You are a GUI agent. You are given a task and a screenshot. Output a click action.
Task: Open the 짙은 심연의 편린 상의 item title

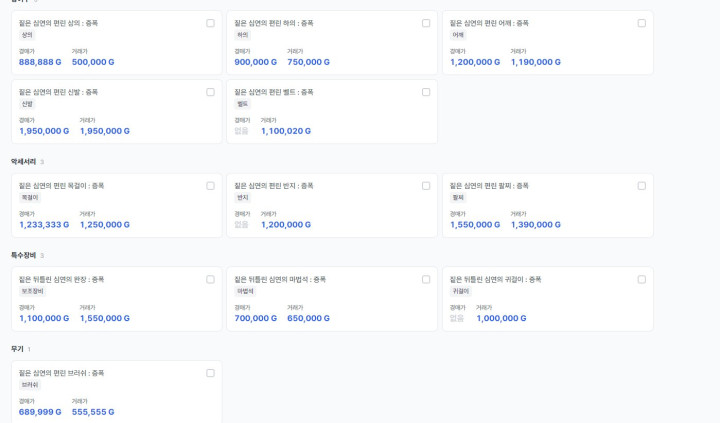(x=58, y=23)
